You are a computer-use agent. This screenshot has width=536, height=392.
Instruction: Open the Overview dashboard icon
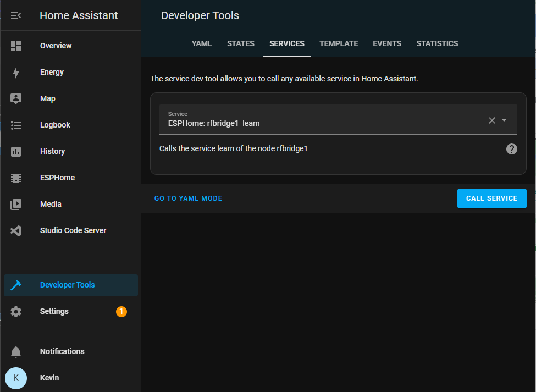pyautogui.click(x=16, y=46)
